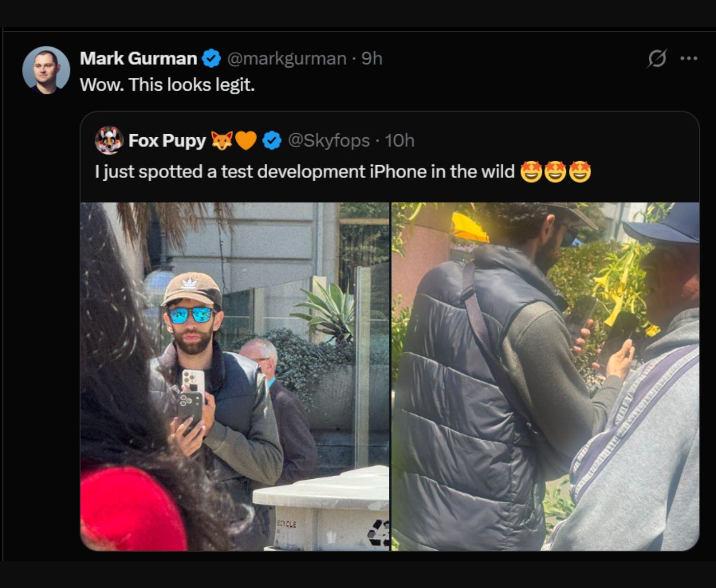Open the Mark Gurman display name link
Viewport: 716px width, 588px height.
[138, 58]
